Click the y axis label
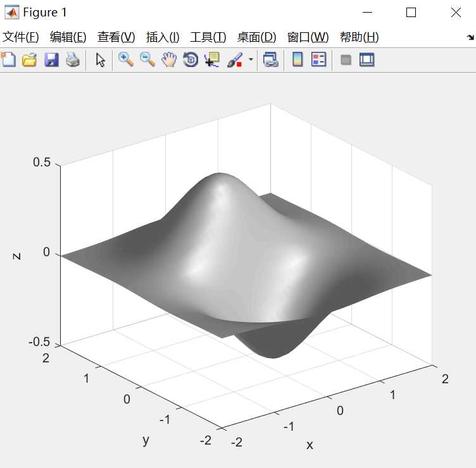This screenshot has width=476, height=468. point(146,440)
